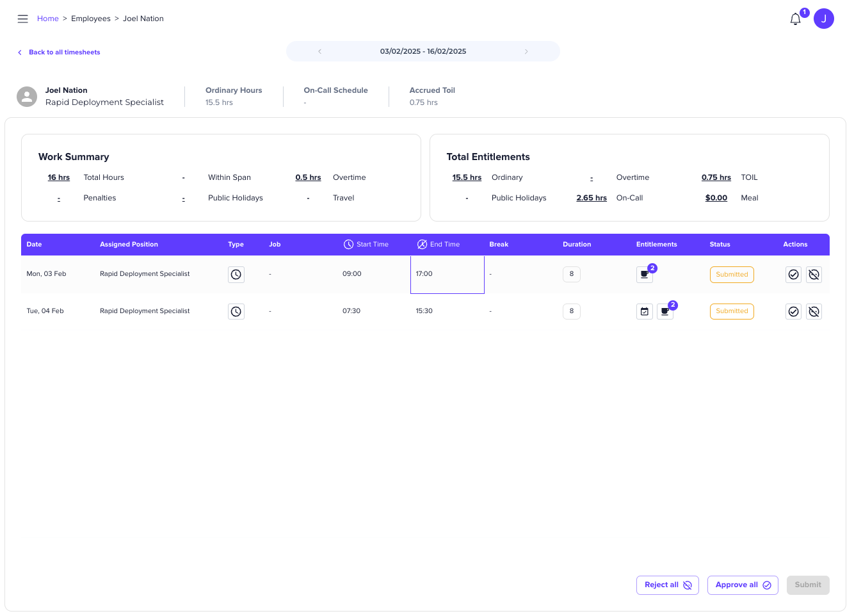Viewport: 854px width, 616px height.
Task: Click clock type icon for Mon, 03 Feb
Action: [x=236, y=275]
